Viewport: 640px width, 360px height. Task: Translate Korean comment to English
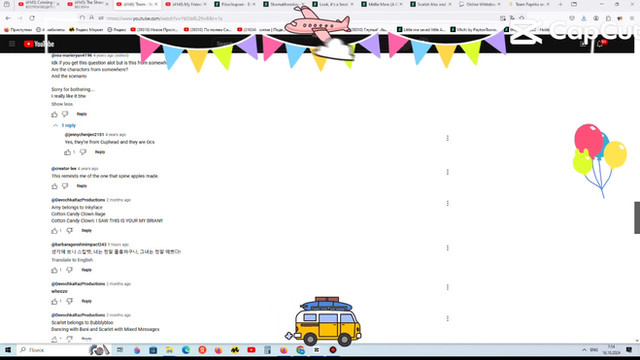click(72, 260)
